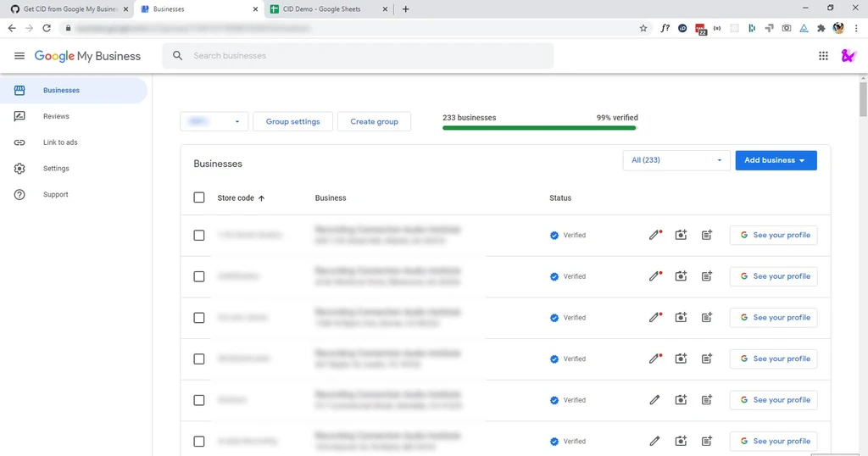Open the business group selector dropdown
868x456 pixels.
(214, 121)
